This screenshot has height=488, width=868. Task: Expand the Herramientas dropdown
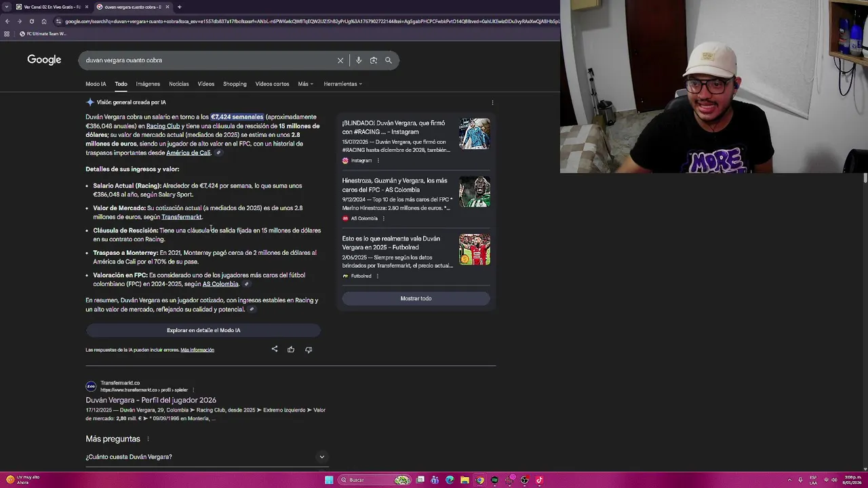[342, 84]
